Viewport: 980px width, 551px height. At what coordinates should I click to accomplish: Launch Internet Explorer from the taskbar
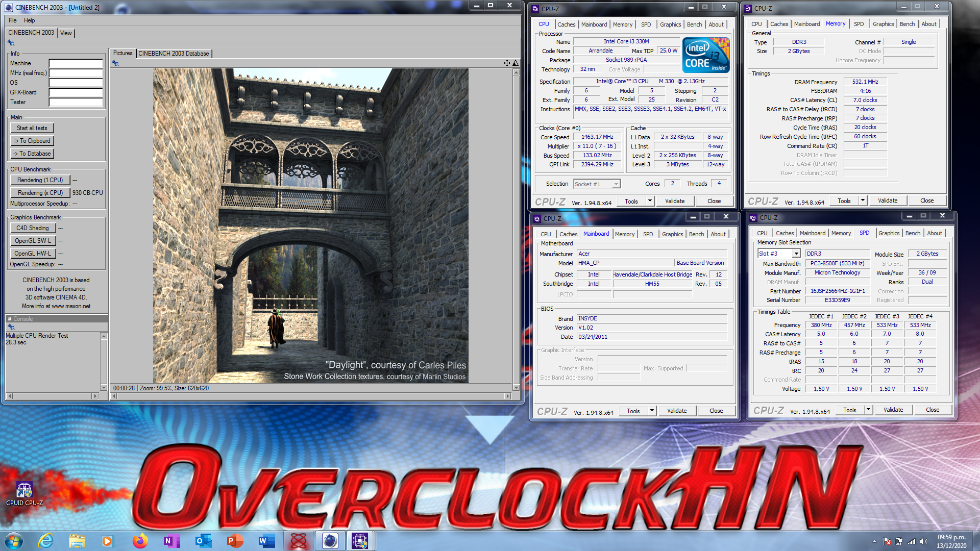[x=46, y=540]
